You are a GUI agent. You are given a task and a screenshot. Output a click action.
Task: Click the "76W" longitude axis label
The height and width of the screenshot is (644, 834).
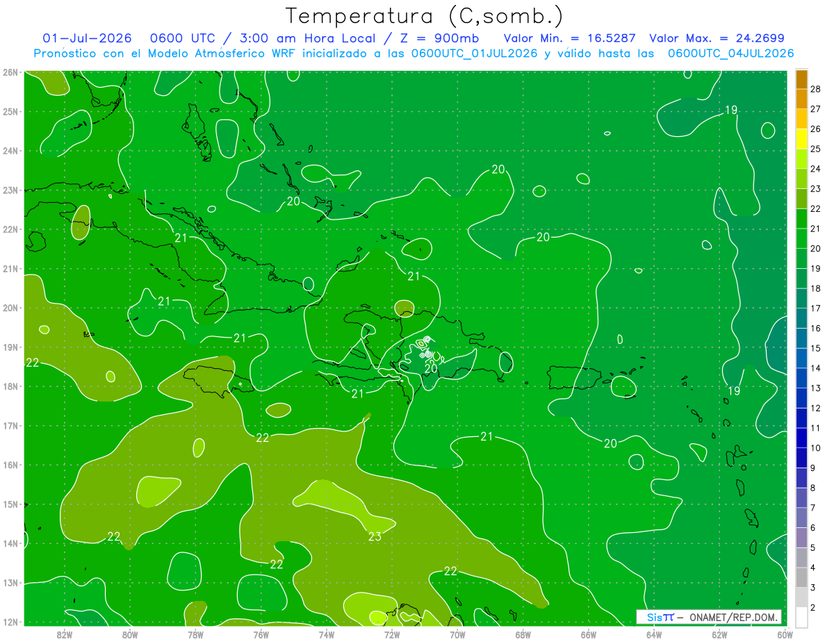(x=261, y=634)
